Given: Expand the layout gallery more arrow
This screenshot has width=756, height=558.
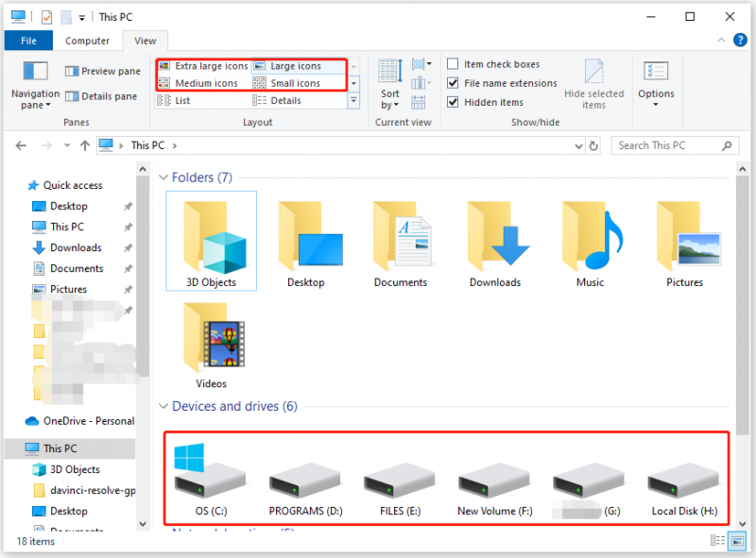Looking at the screenshot, I should 353,100.
